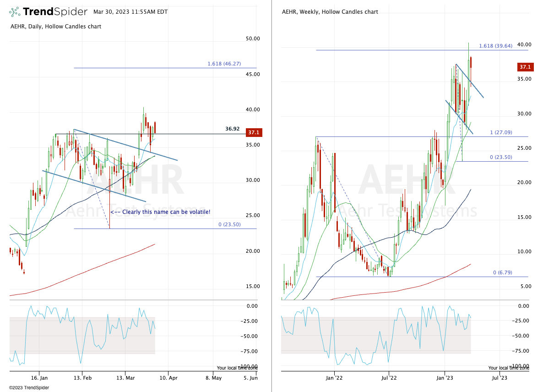Click the red 37.1 price tag on weekly chart
The width and height of the screenshot is (543, 392).
(x=525, y=67)
